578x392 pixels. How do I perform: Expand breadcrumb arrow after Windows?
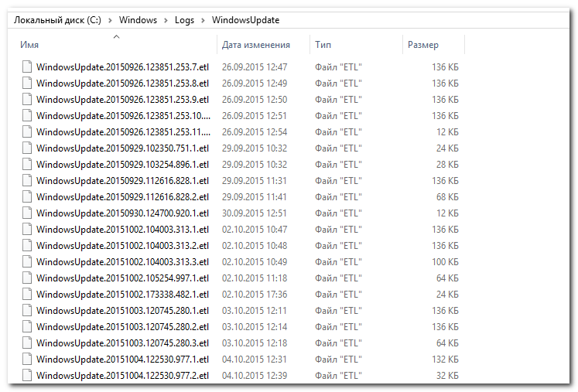tap(166, 20)
